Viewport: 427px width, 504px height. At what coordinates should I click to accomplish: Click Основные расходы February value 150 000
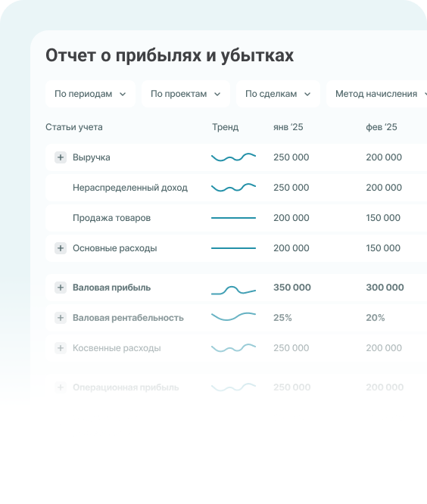coord(383,247)
